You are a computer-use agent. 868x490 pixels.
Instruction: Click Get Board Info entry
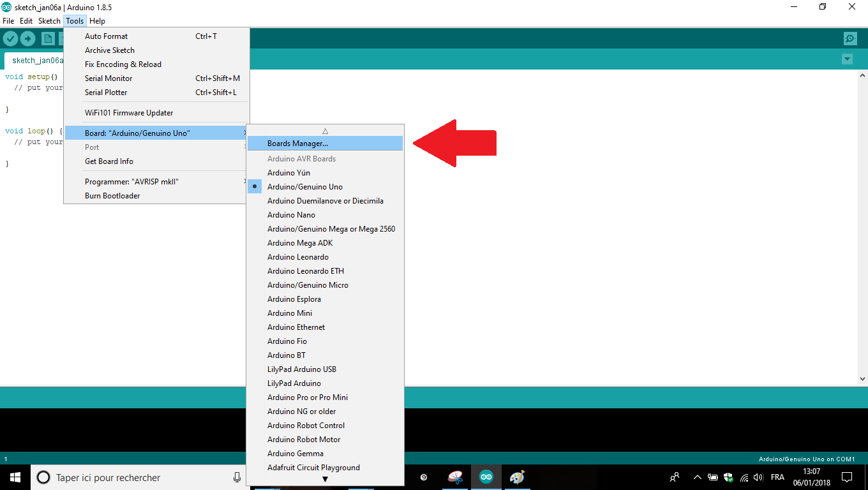click(x=156, y=161)
